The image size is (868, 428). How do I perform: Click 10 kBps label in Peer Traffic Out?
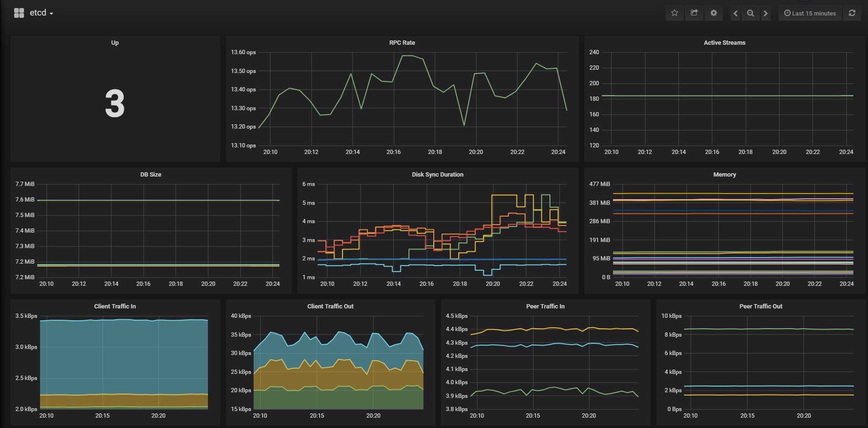tap(671, 316)
